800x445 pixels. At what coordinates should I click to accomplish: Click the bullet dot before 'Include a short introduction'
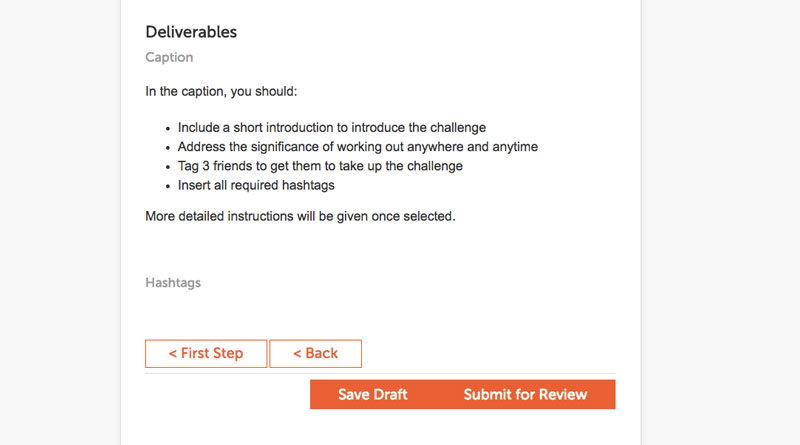point(167,129)
